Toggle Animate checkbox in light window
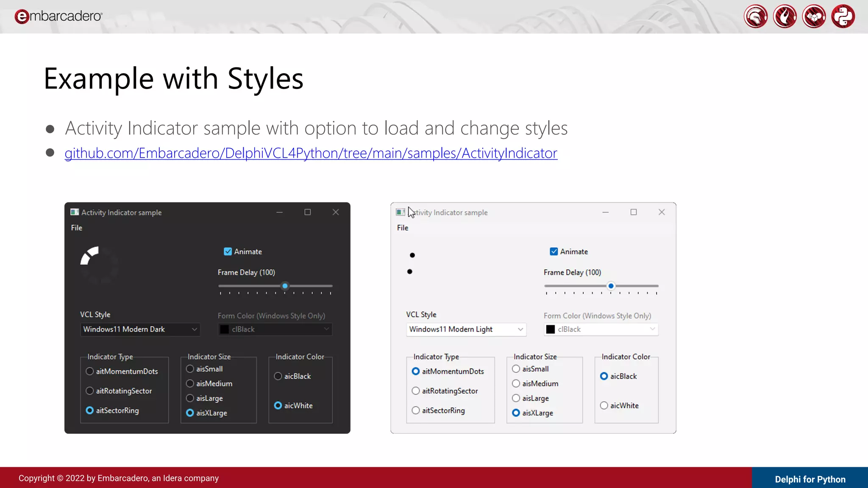 coord(569,252)
